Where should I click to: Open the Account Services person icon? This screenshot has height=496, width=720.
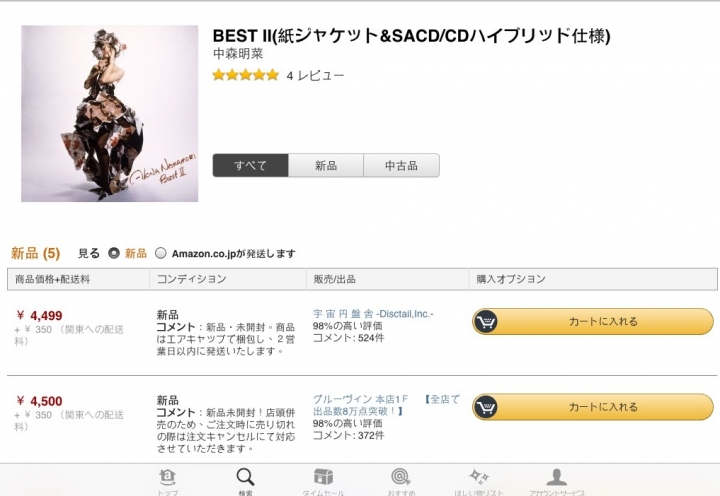point(557,477)
